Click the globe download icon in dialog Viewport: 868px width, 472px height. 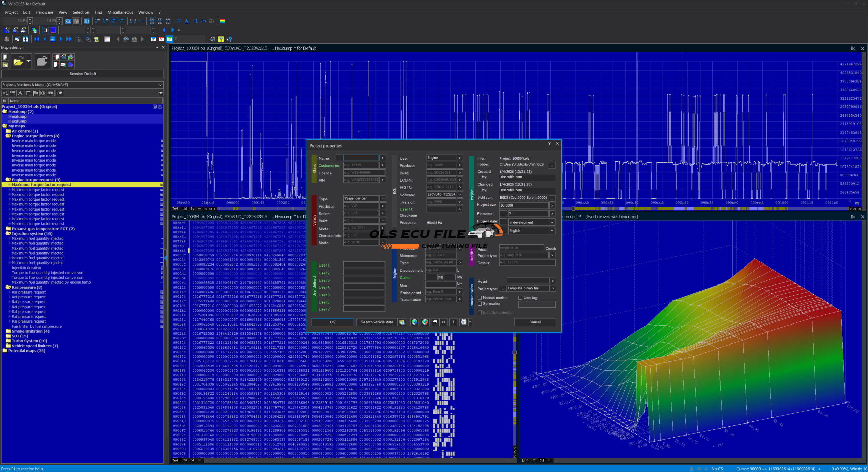click(414, 322)
